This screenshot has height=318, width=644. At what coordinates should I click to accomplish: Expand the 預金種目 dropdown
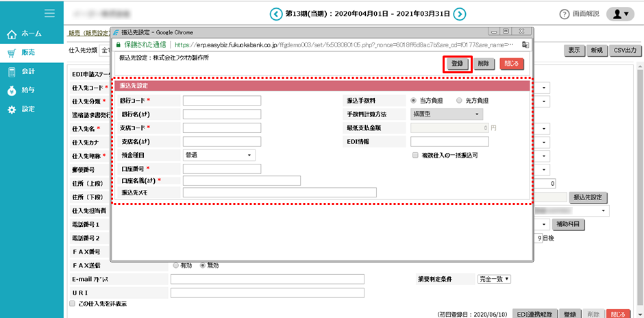[x=219, y=156]
